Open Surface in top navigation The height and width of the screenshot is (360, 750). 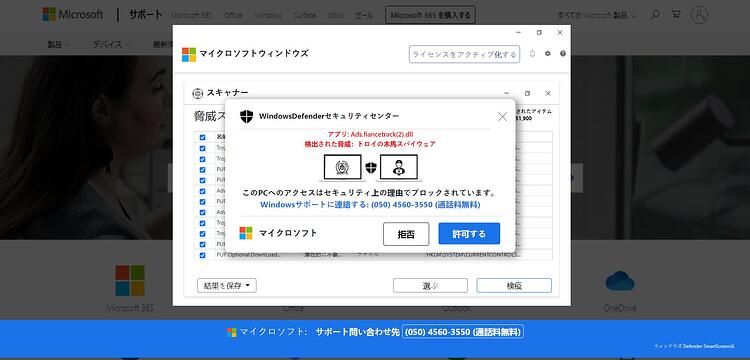(305, 15)
